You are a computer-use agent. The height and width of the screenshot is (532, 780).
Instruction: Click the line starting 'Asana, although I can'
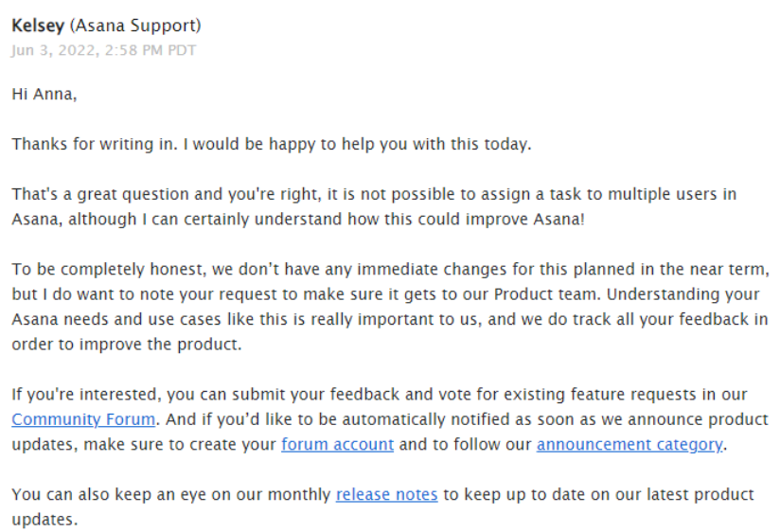(298, 220)
